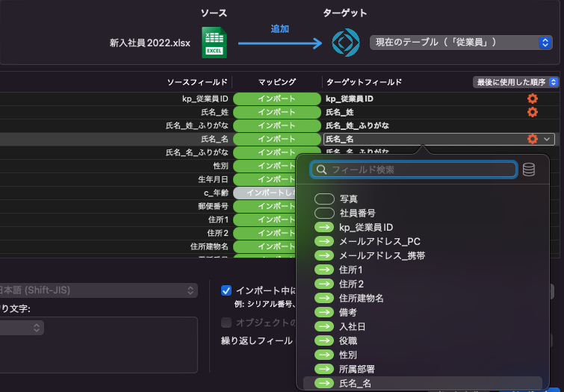This screenshot has width=564, height=392.
Task: Select 所属部署 from the field list
Action: tap(356, 369)
